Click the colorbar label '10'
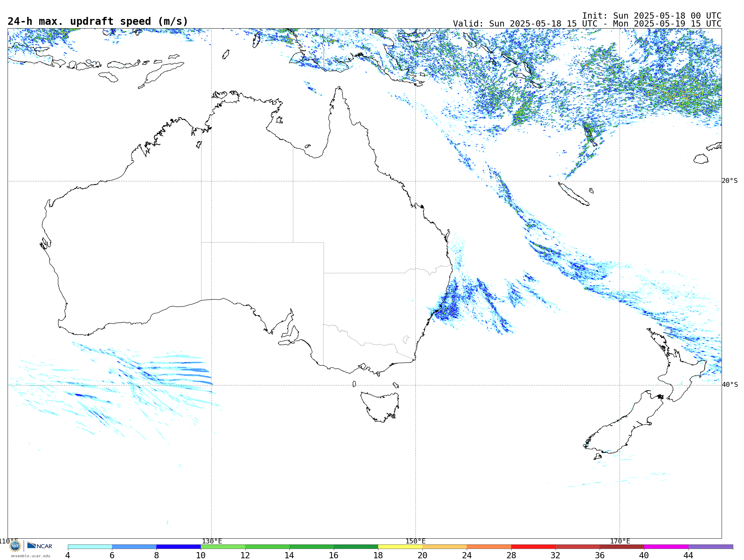744x560 pixels. click(x=201, y=555)
